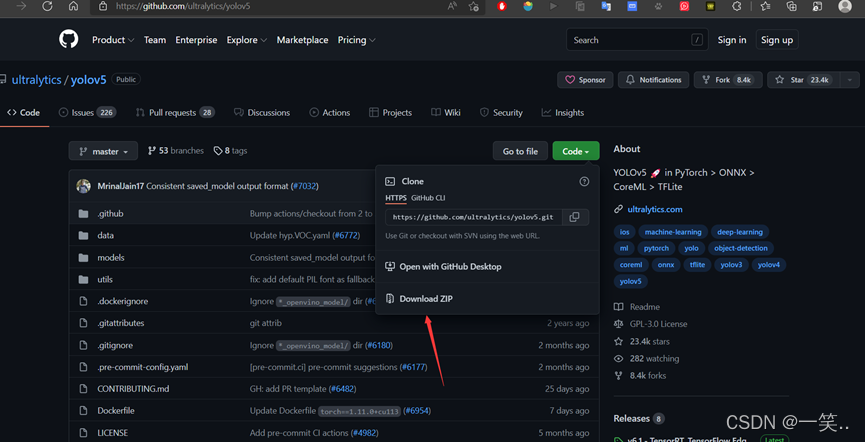This screenshot has height=442, width=865.
Task: Open the Insights tab
Action: (x=563, y=113)
